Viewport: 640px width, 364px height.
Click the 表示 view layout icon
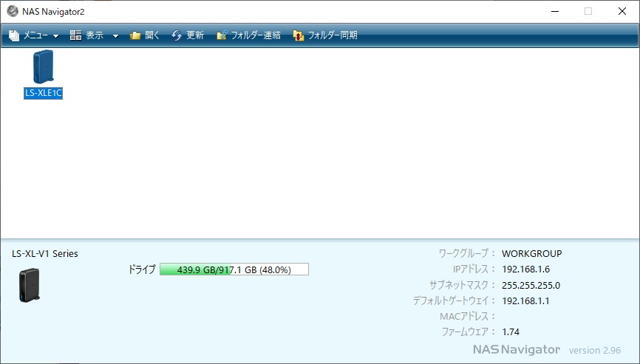[x=75, y=35]
